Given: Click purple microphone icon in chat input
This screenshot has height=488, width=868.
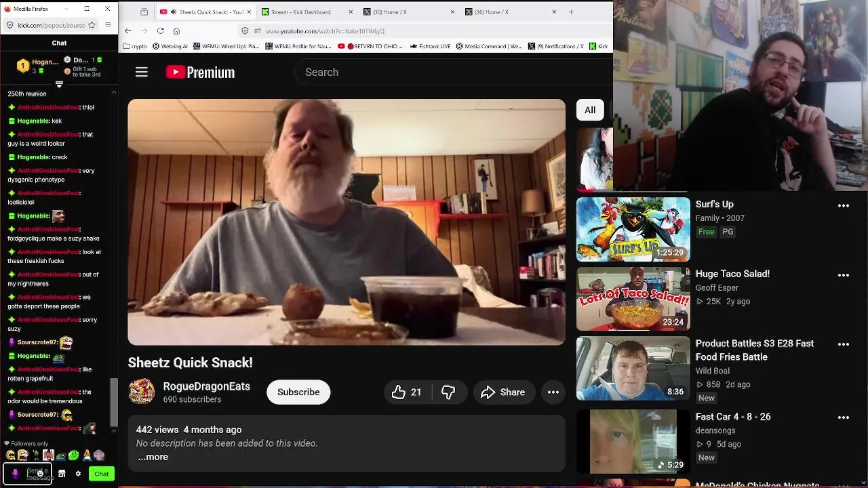Looking at the screenshot, I should tap(15, 474).
